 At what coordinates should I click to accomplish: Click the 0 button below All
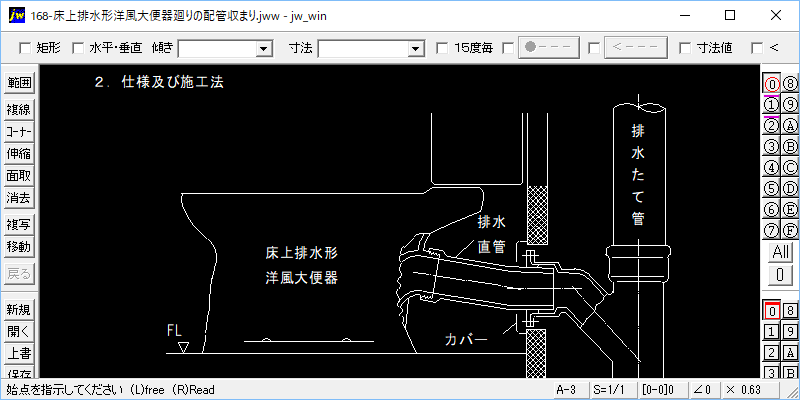(781, 276)
